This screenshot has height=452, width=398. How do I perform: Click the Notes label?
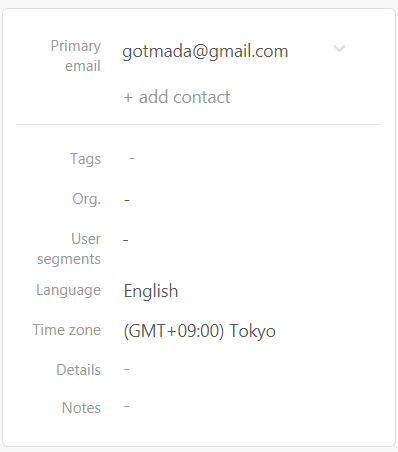pos(81,408)
